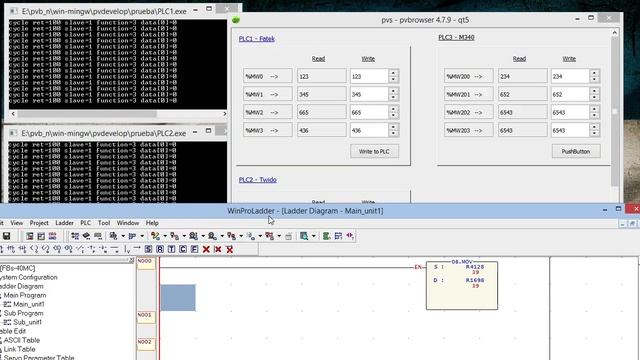Click the 08.MOV function block
The image size is (640, 360).
pos(462,285)
